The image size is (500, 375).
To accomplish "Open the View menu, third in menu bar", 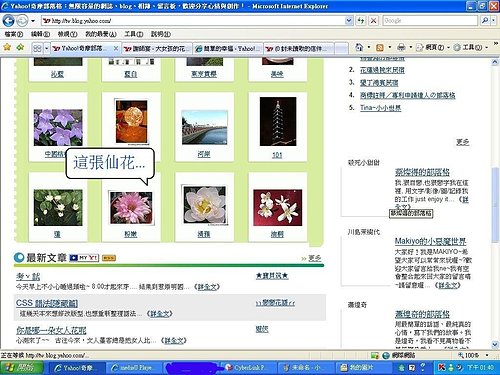I will click(x=67, y=34).
